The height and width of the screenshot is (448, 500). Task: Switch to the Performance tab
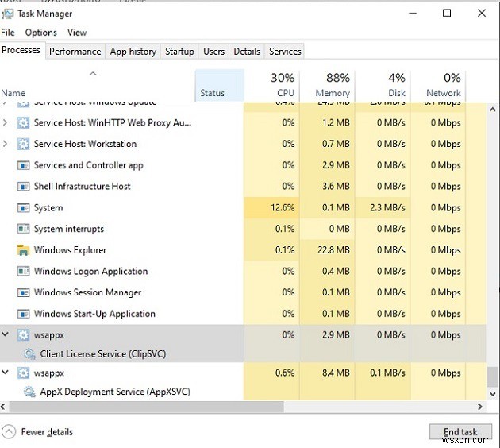click(x=75, y=52)
